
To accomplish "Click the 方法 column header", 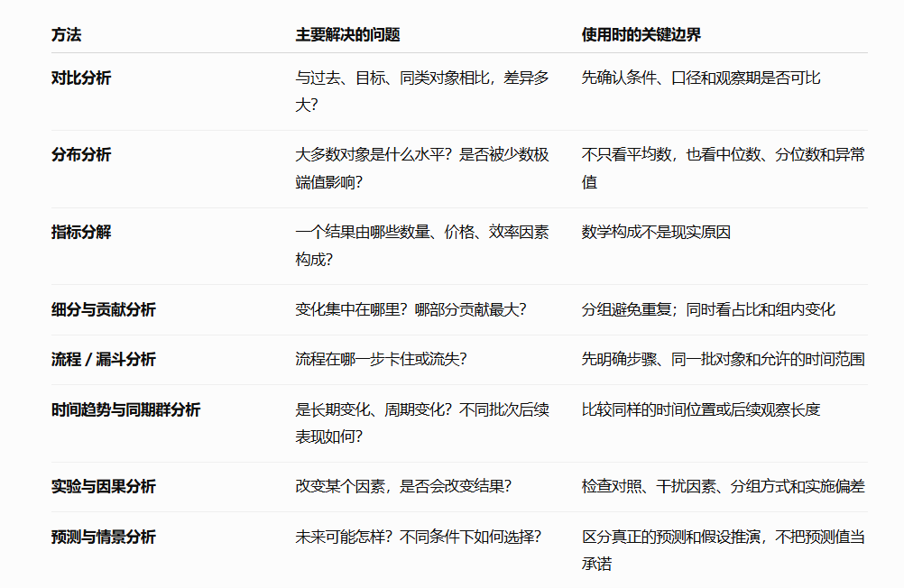I will coord(66,35).
